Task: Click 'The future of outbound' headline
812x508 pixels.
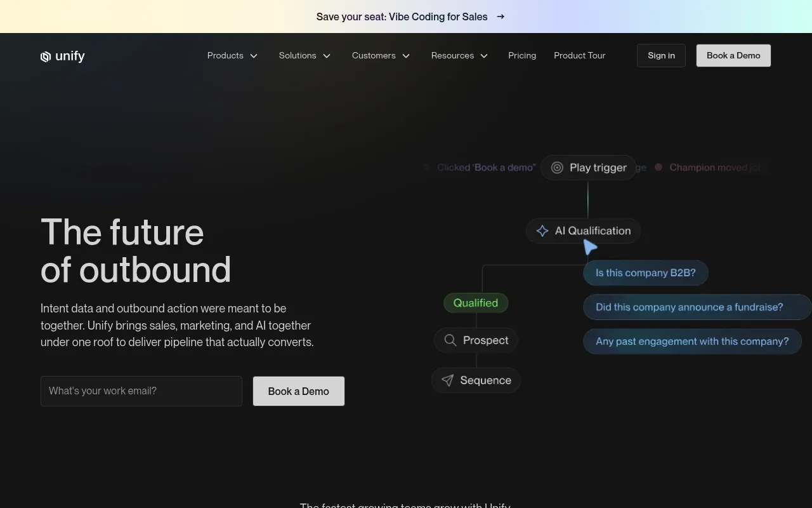Action: click(x=136, y=251)
